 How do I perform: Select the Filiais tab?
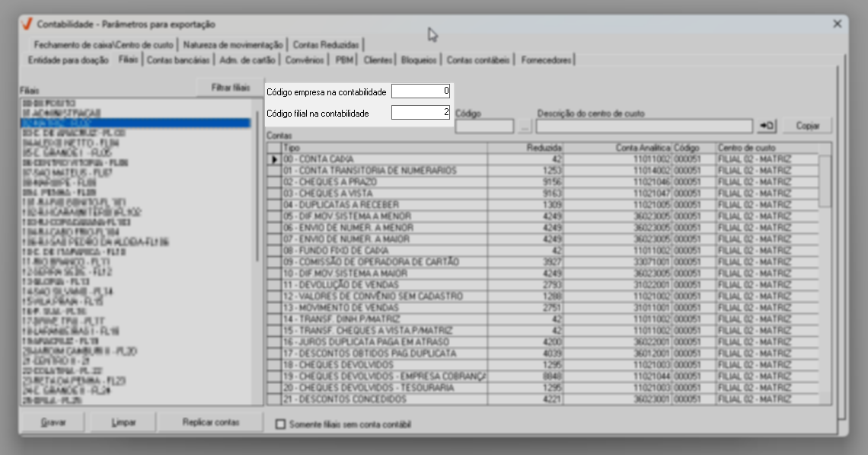128,59
